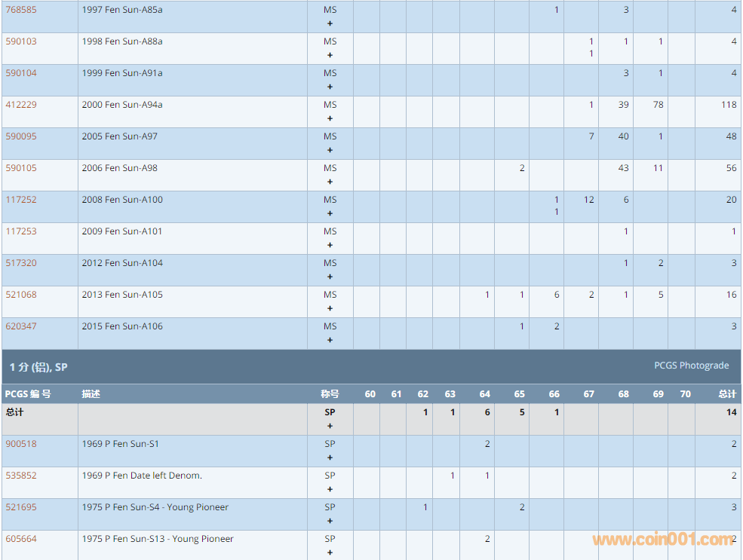Open PCGS number 620347 link

click(x=20, y=326)
